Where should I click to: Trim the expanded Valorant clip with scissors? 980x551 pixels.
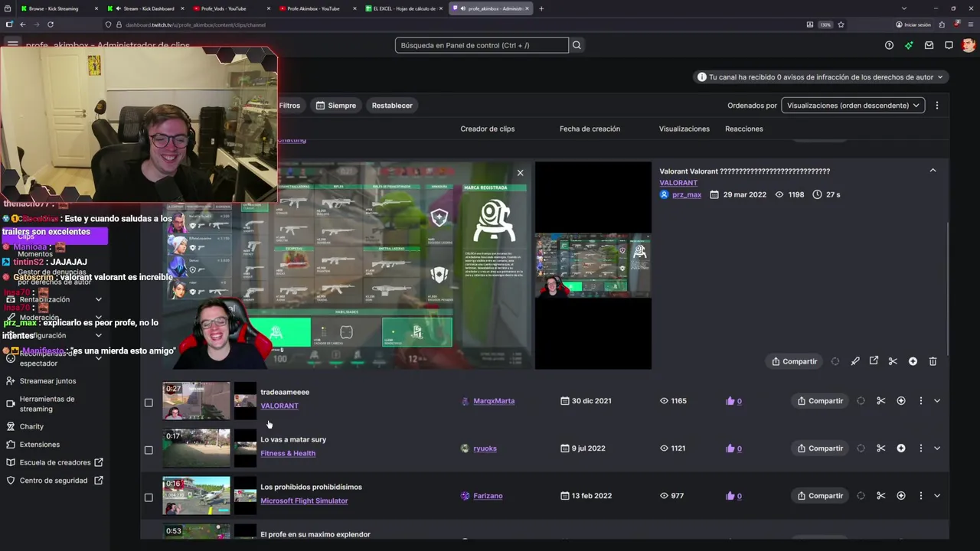[893, 361]
